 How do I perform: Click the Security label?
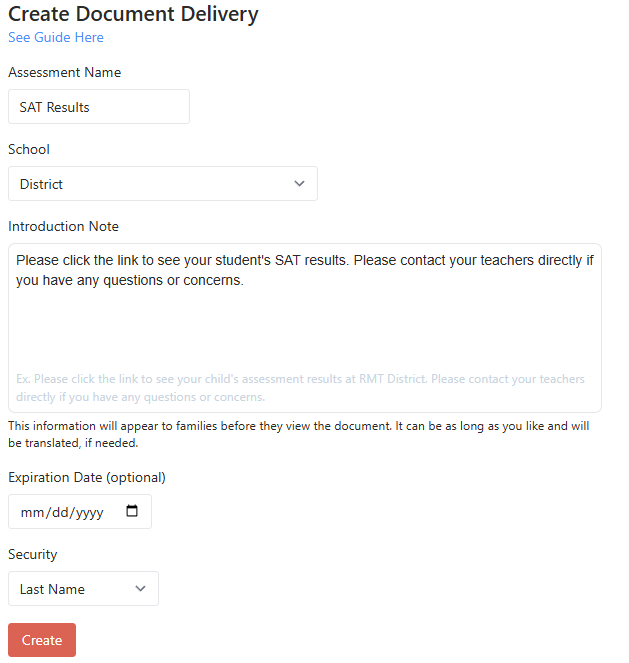click(x=33, y=554)
